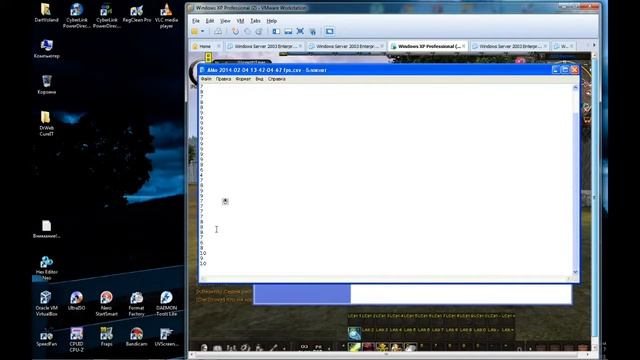Enter full screen mode via toolbar icon

[300, 31]
